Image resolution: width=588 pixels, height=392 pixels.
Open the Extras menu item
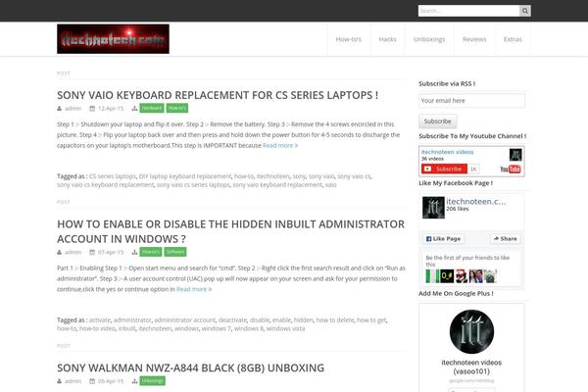point(513,39)
